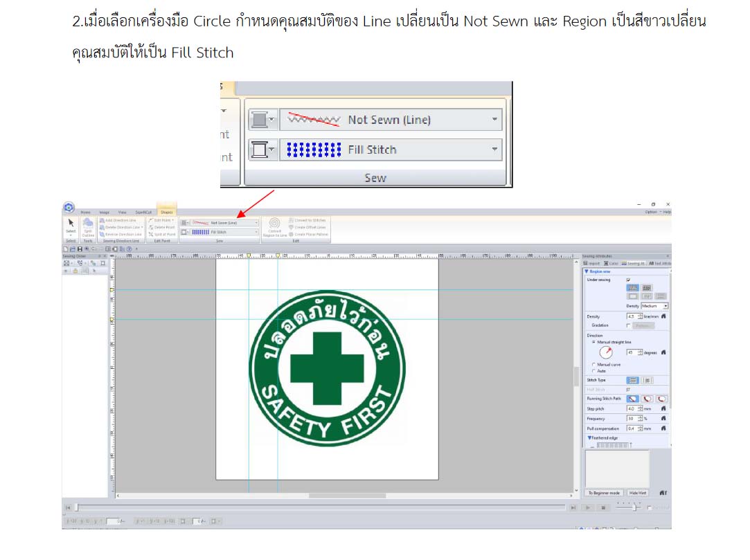Click Split at Point
750x560 pixels.
(161, 235)
